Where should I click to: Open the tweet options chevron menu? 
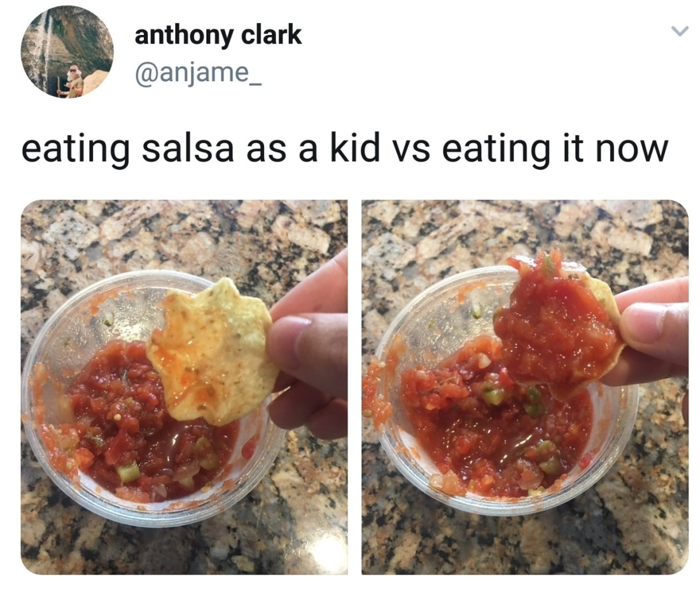click(x=680, y=31)
